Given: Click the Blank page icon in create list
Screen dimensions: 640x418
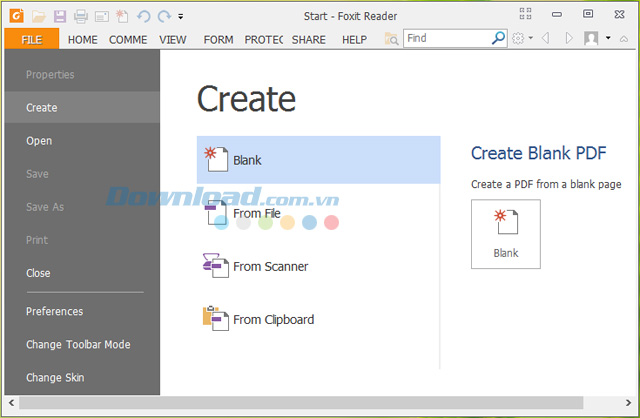Looking at the screenshot, I should [216, 159].
